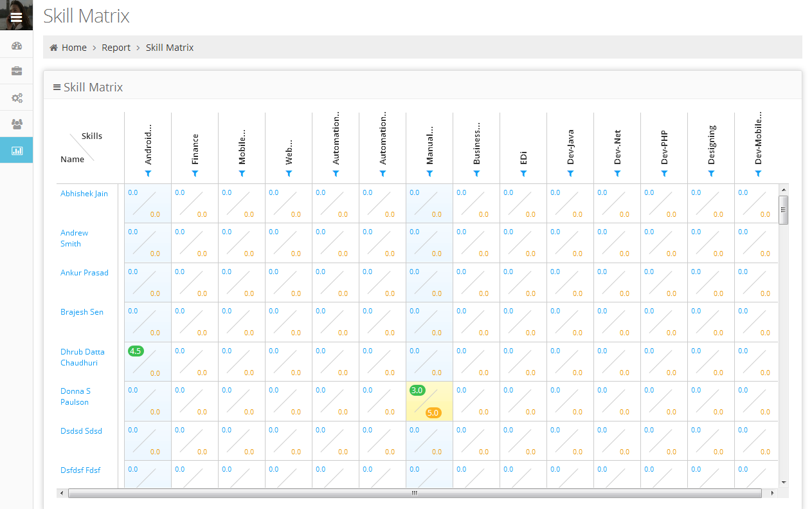Click the horizontal scrollbar right arrow

[772, 493]
